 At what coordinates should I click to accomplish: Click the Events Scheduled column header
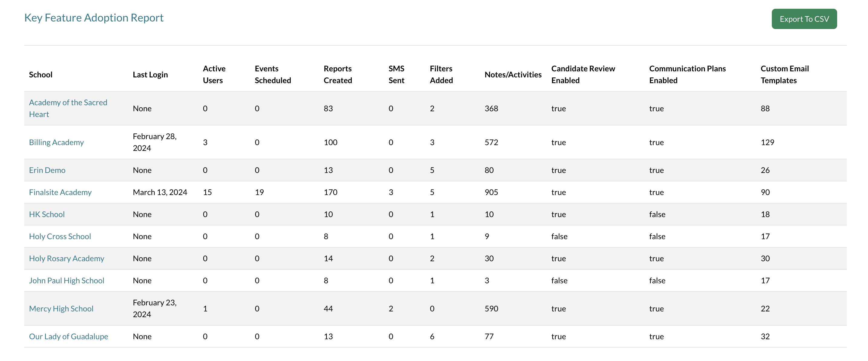click(x=272, y=74)
